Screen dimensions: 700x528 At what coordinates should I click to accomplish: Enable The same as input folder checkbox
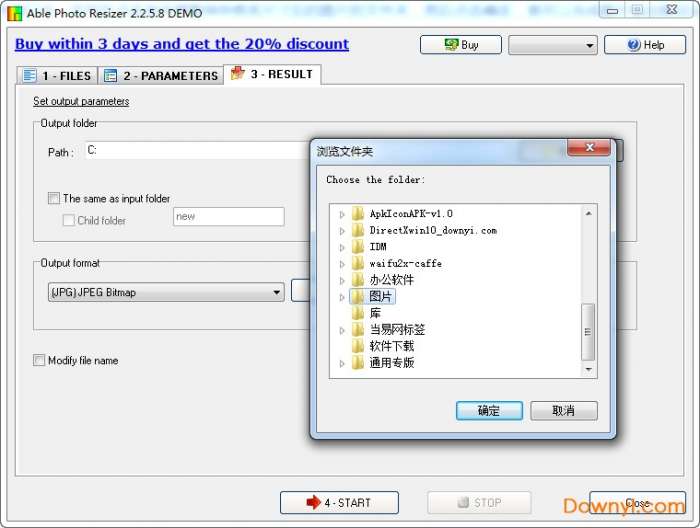pos(54,198)
